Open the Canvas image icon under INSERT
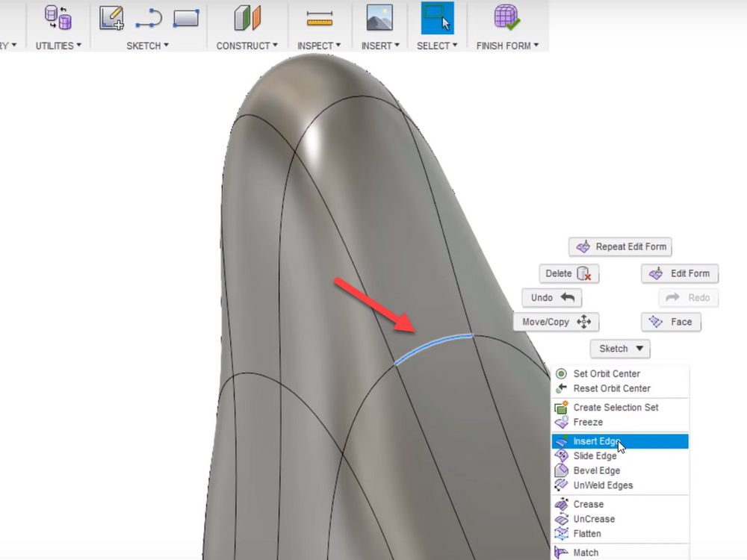Screen dimensions: 747x560 pyautogui.click(x=379, y=17)
